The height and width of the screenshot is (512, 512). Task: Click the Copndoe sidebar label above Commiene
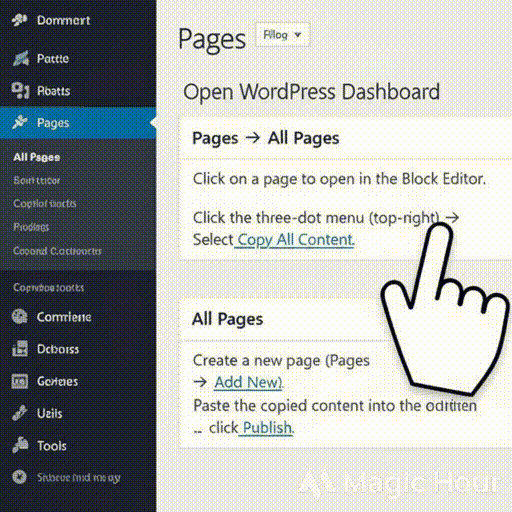point(49,287)
